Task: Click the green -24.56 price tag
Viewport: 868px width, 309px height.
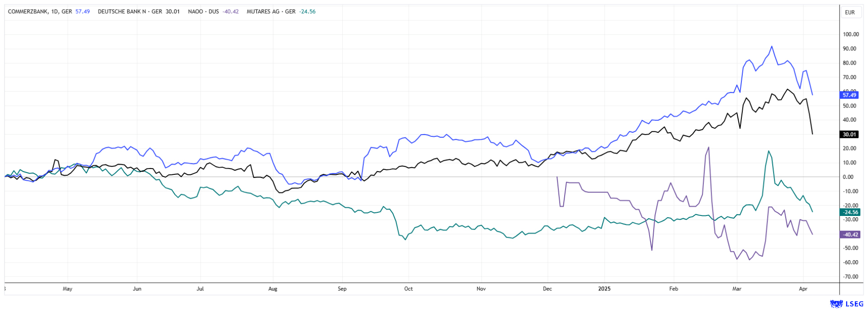Action: click(x=849, y=212)
